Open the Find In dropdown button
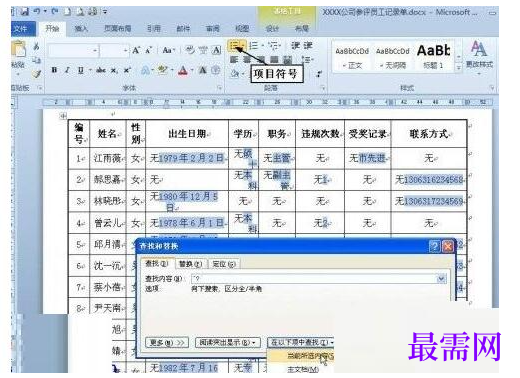Screen dimensions: 520x378 coord(301,342)
